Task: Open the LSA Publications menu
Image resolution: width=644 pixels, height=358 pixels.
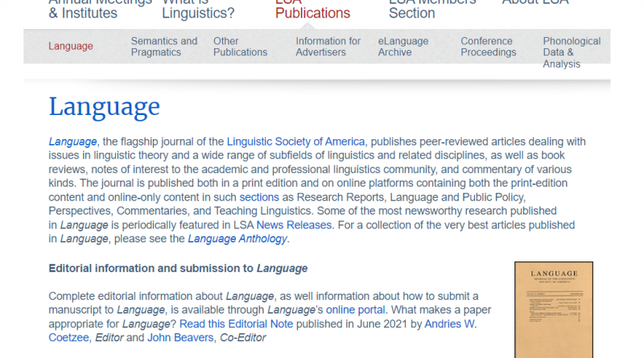Action: click(x=312, y=9)
